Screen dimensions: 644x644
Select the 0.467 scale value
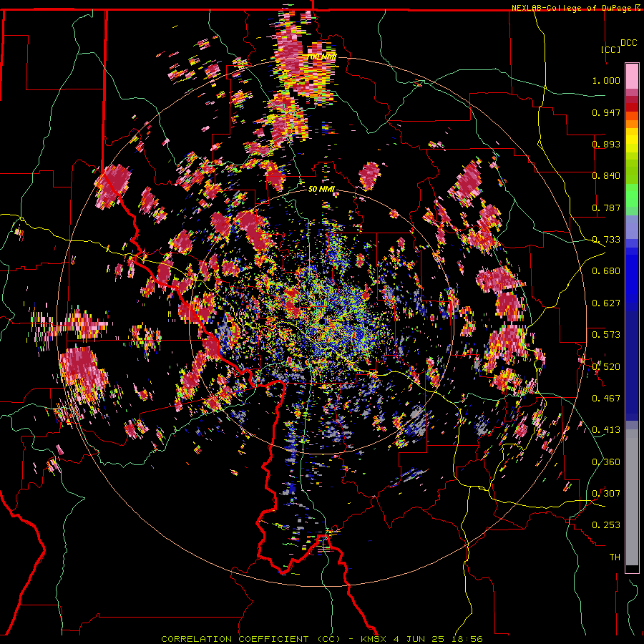(606, 398)
